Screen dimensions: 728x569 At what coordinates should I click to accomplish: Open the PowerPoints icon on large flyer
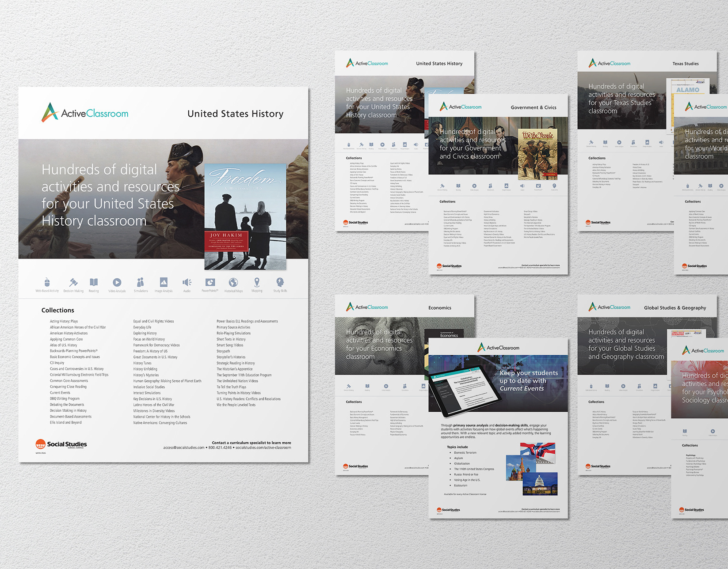pyautogui.click(x=210, y=282)
